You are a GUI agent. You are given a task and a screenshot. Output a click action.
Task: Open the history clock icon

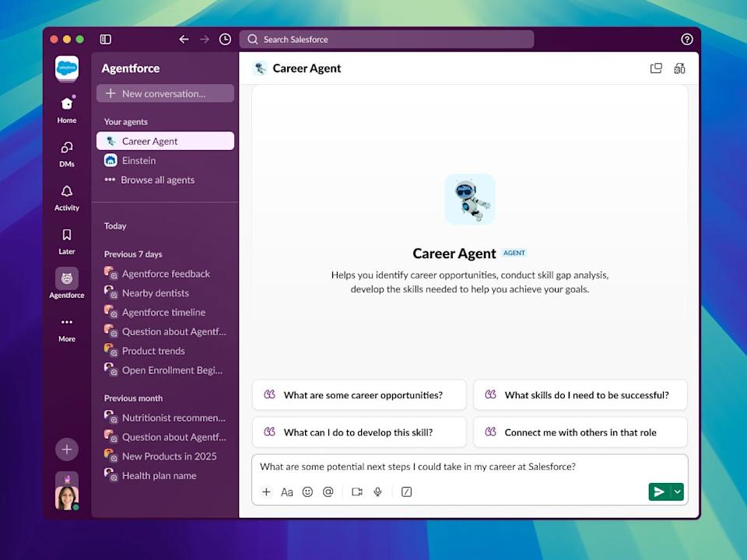coord(225,39)
